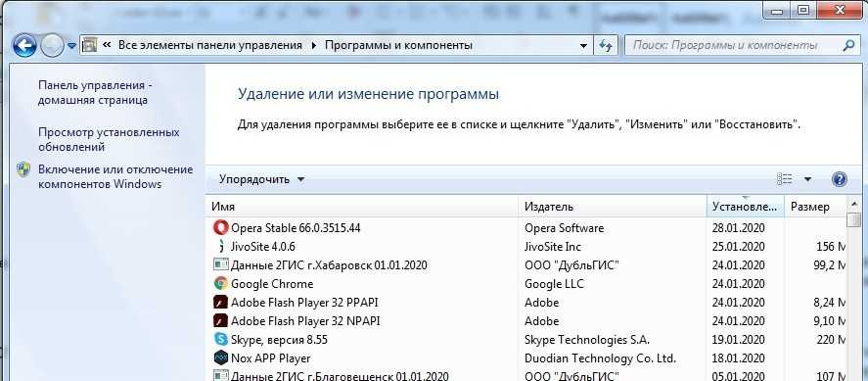Open 'Просмотр установленных обновлений' link

coord(109,140)
